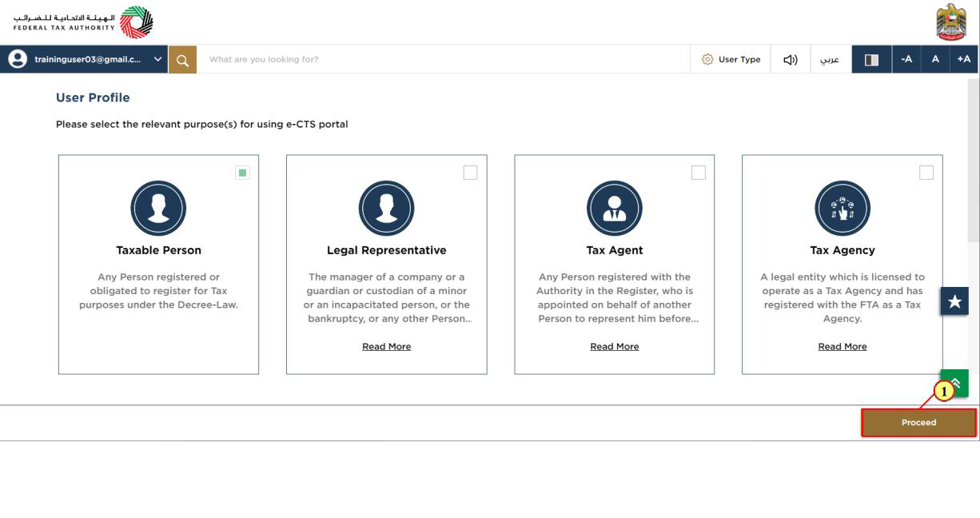980x518 pixels.
Task: Click the Proceed button
Action: pos(918,423)
